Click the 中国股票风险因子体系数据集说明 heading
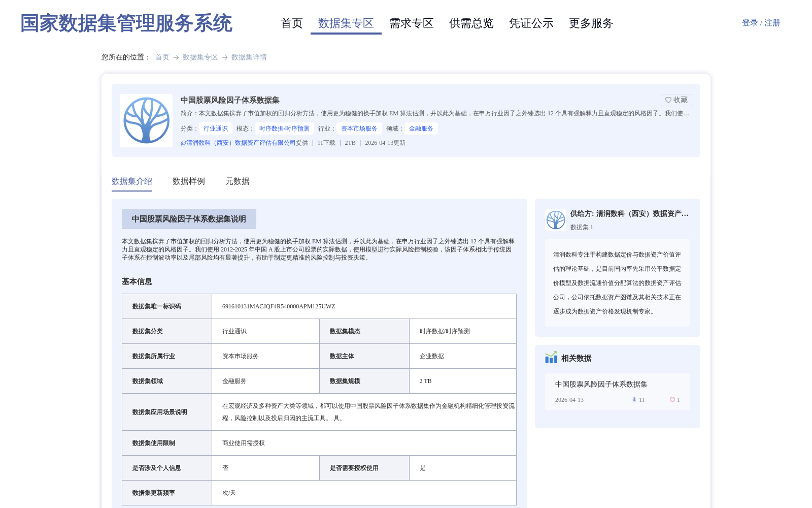Screen dimensions: 812x508 pyautogui.click(x=189, y=219)
